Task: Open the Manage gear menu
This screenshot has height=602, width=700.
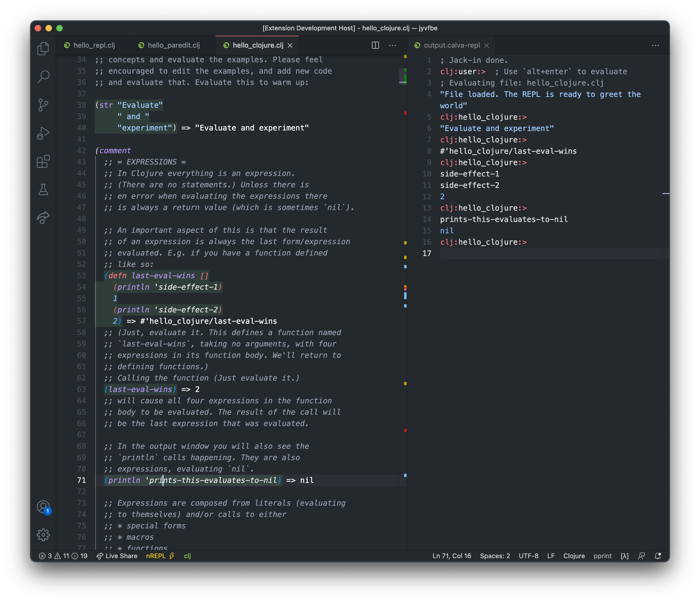Action: (x=43, y=535)
